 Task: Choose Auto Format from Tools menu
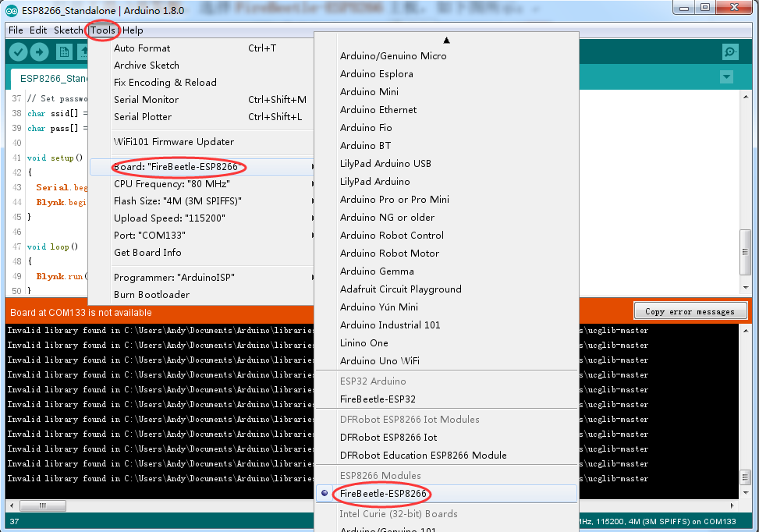pos(202,48)
